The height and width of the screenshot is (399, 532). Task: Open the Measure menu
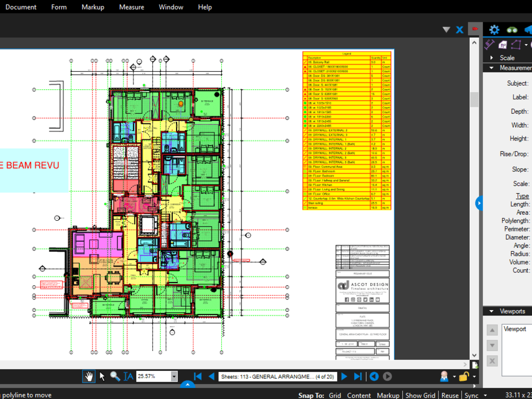131,7
